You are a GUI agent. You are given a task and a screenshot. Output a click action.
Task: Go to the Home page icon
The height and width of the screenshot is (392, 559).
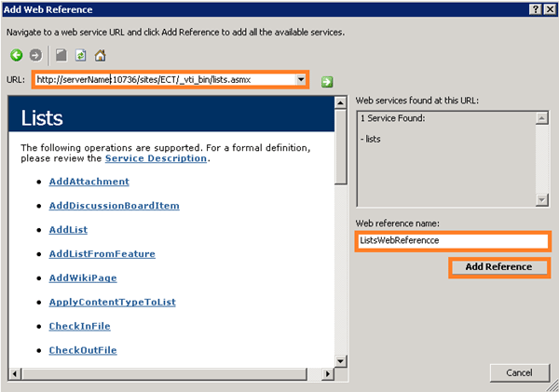(x=100, y=56)
